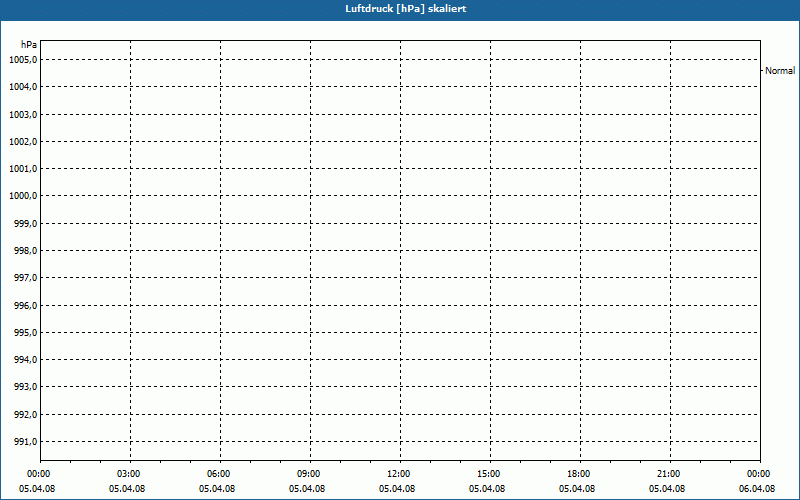Pick the 996,0 y-axis label
The width and height of the screenshot is (800, 500).
[26, 305]
